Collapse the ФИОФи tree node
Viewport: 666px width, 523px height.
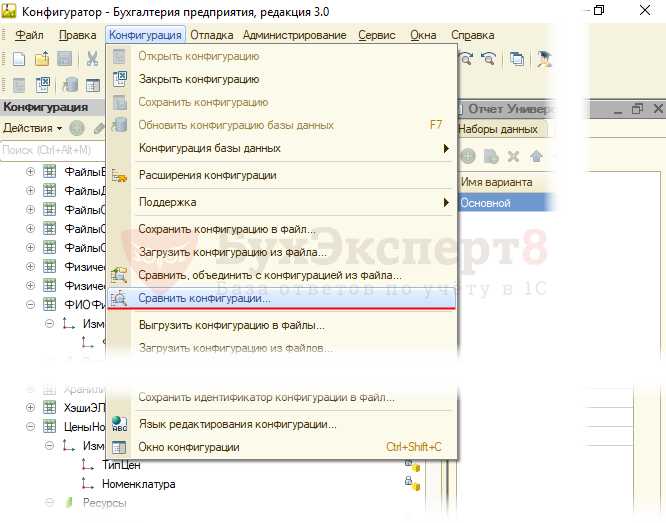pyautogui.click(x=30, y=305)
